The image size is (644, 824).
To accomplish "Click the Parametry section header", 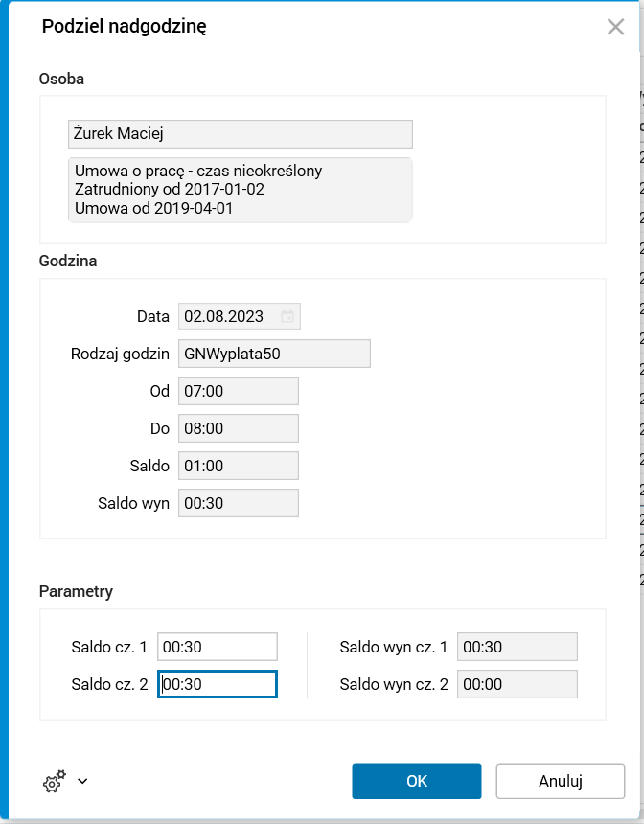I will pos(76,591).
